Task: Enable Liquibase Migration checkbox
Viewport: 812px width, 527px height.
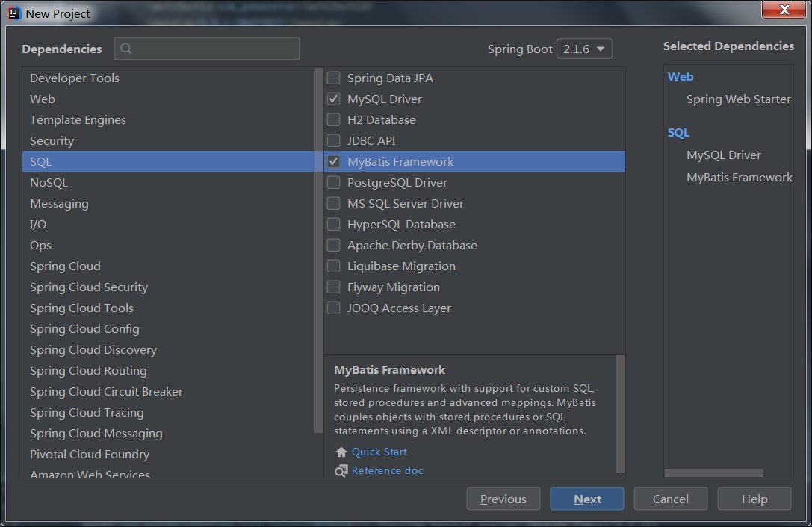Action: point(333,266)
